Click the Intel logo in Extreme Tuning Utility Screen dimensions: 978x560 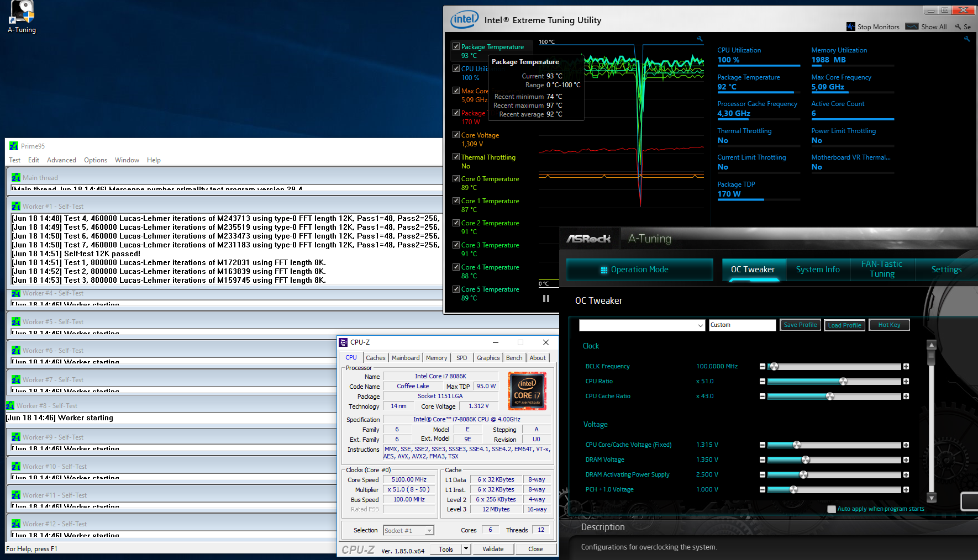tap(464, 20)
